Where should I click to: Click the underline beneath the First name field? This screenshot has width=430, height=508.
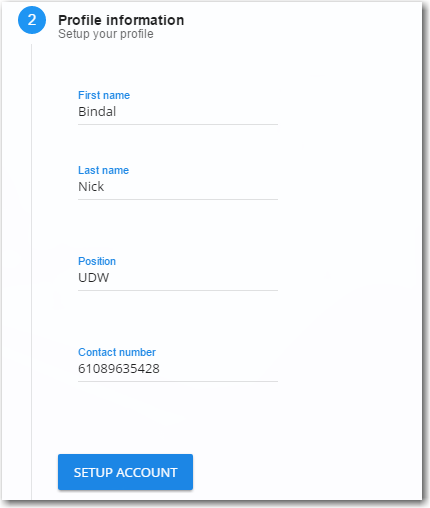pos(178,124)
